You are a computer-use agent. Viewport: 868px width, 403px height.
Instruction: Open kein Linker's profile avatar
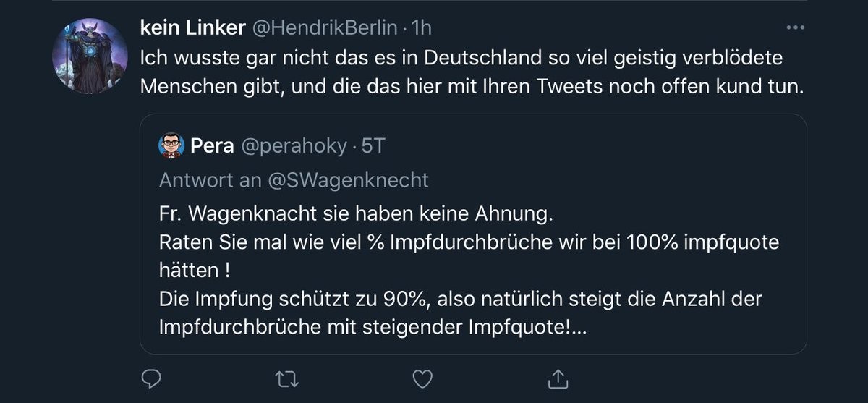coord(90,56)
